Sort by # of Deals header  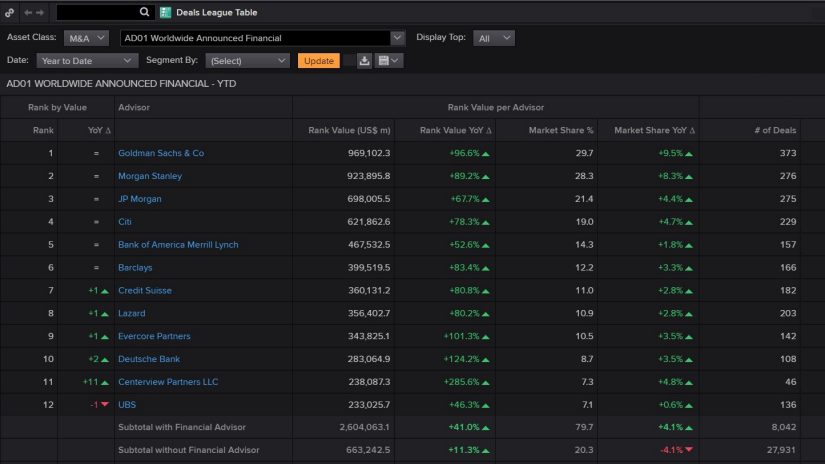tap(775, 130)
